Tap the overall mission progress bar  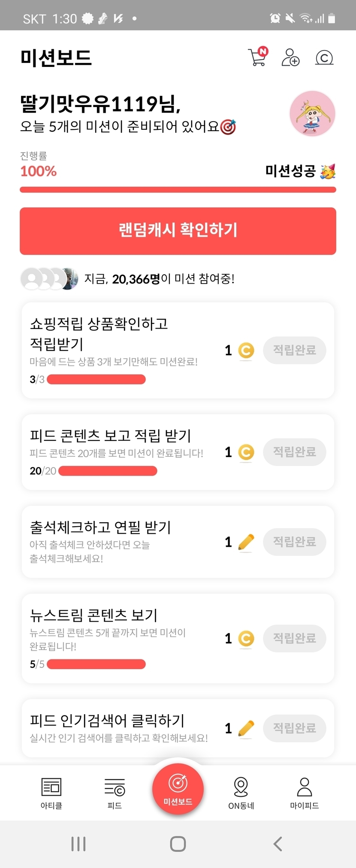178,190
